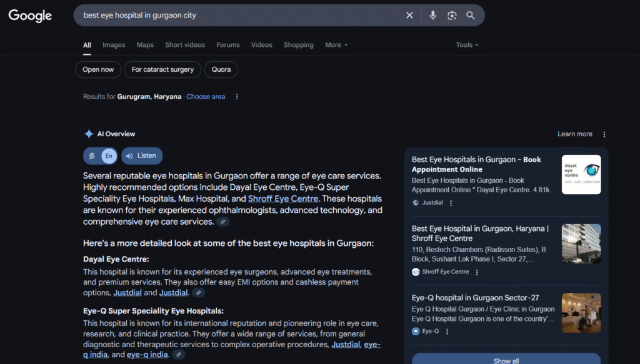Click the magnifying glass search icon
Screen dimensions: 640x364
pyautogui.click(x=471, y=16)
